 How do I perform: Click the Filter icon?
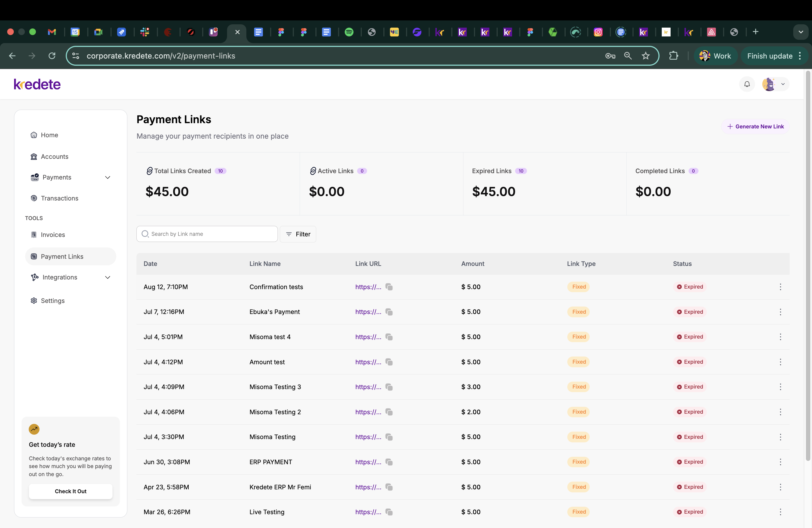pos(289,234)
